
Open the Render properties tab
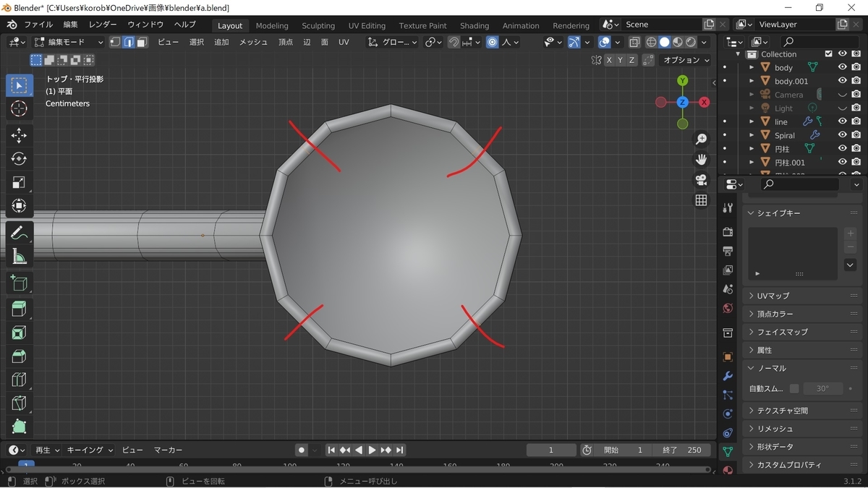tap(728, 231)
